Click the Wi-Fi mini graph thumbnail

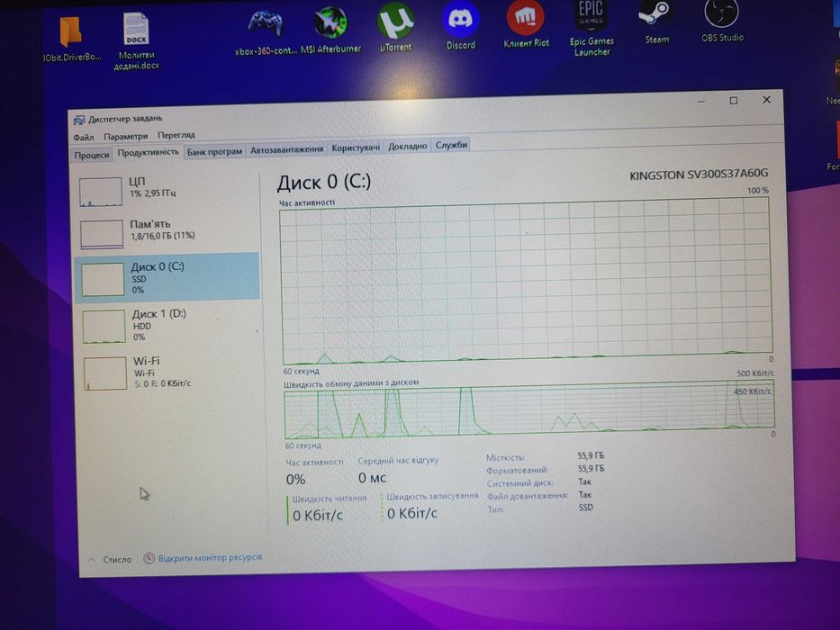click(x=105, y=373)
